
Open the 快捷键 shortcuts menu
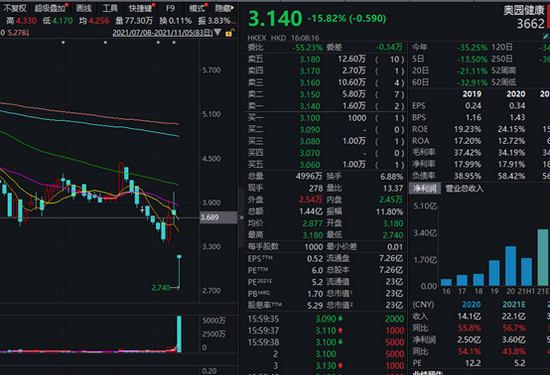click(140, 8)
